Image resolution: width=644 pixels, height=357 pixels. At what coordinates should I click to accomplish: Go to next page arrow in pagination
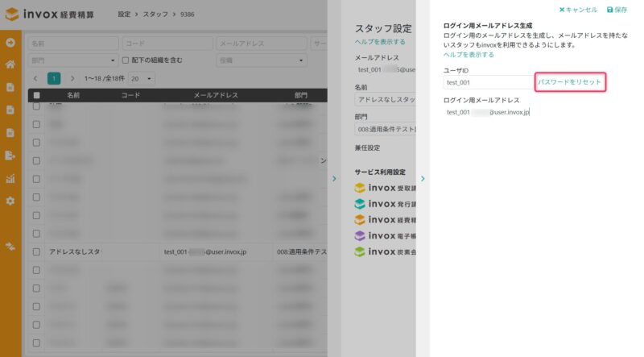[x=72, y=78]
